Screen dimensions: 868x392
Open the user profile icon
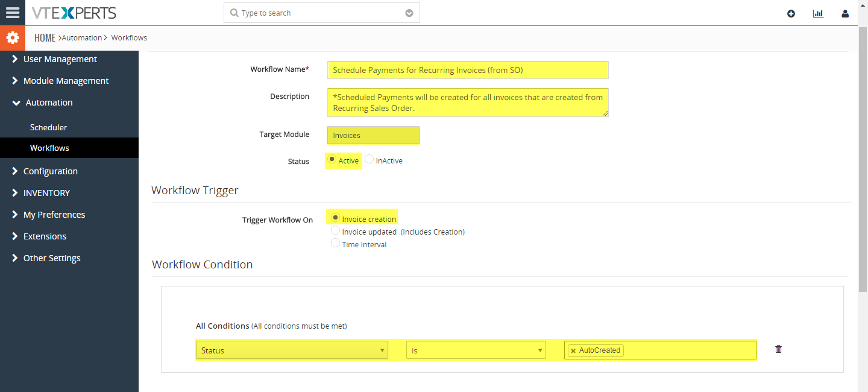[845, 13]
